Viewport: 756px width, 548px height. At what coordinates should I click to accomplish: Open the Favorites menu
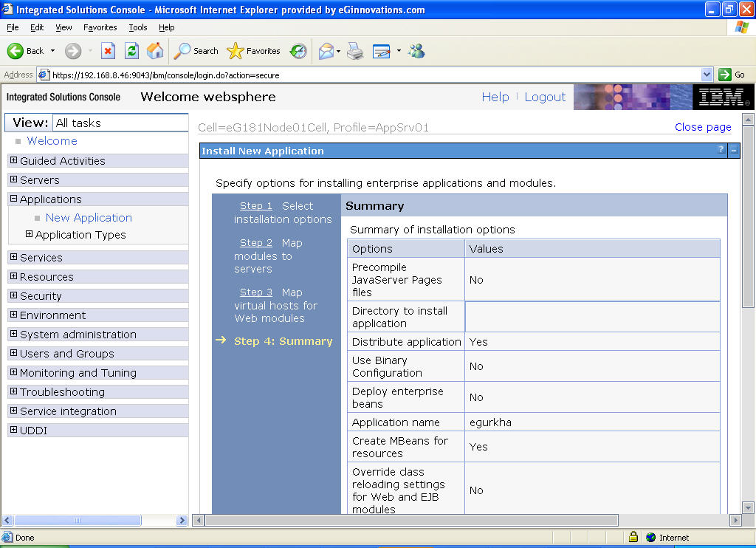pyautogui.click(x=100, y=27)
